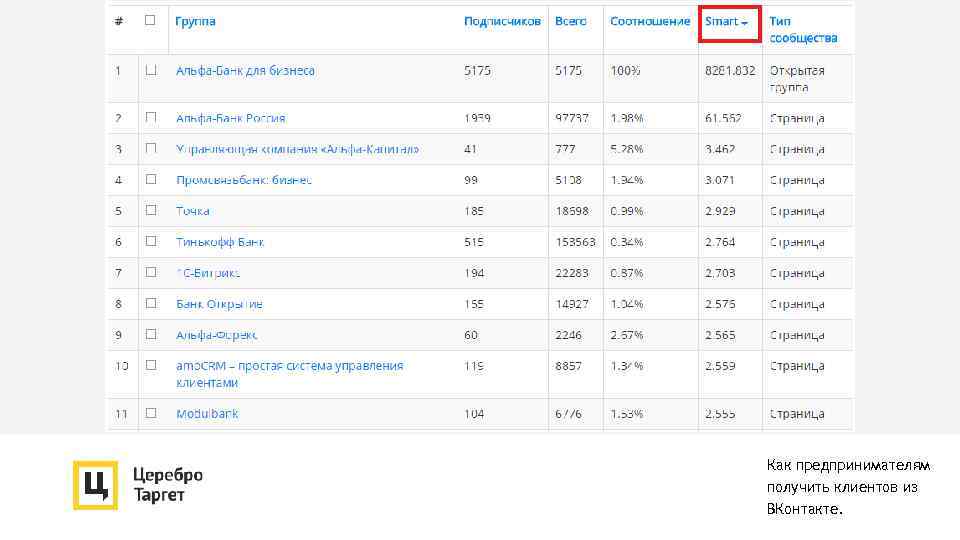Sort by Соотношение column header

point(650,21)
